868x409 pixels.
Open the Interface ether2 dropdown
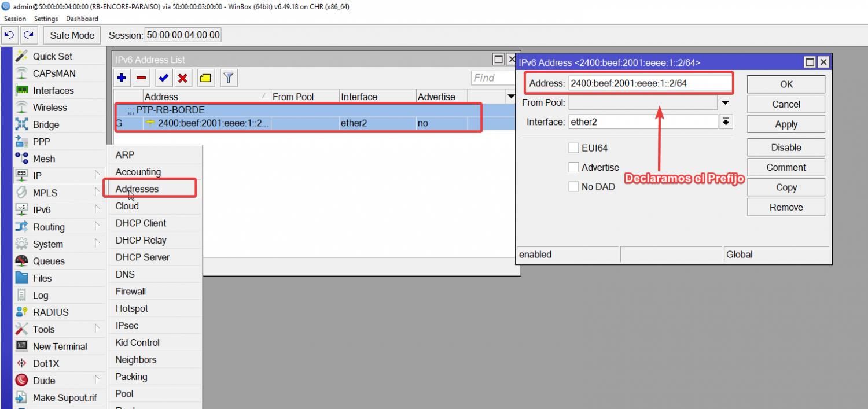725,122
